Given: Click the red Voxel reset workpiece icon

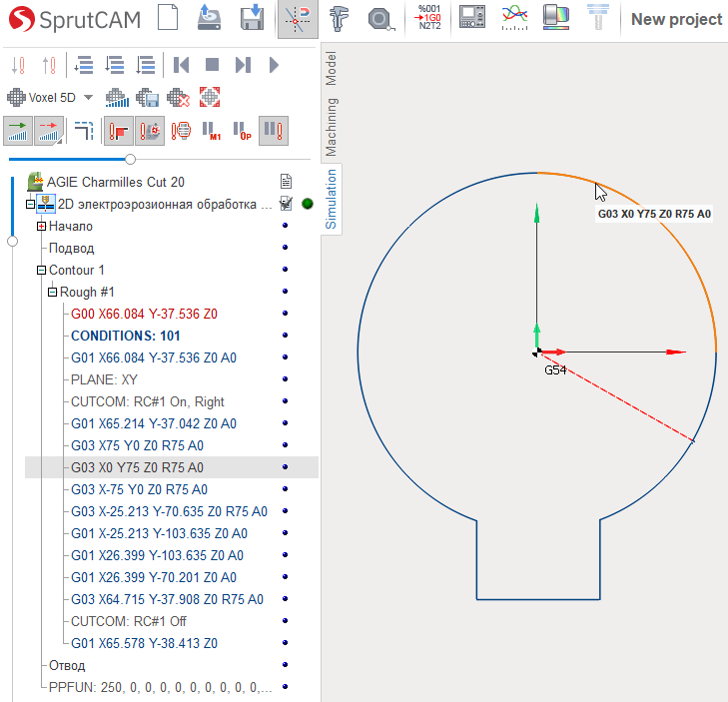Looking at the screenshot, I should pyautogui.click(x=210, y=98).
